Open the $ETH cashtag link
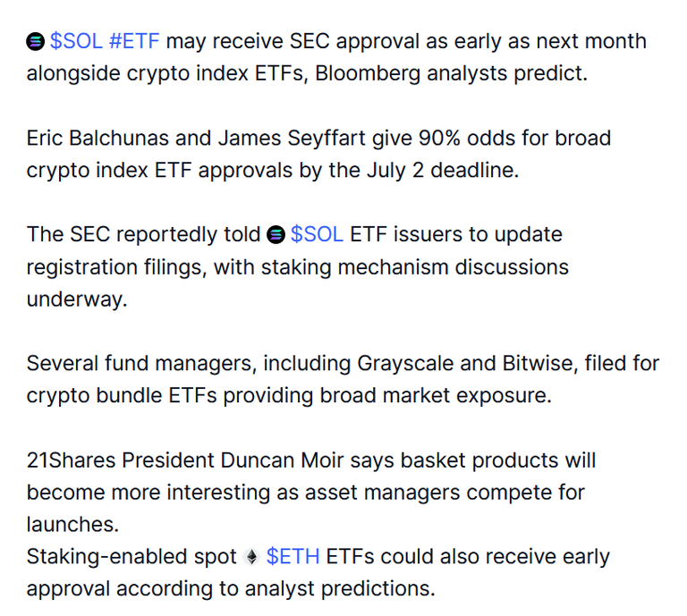The image size is (687, 616). [x=293, y=556]
